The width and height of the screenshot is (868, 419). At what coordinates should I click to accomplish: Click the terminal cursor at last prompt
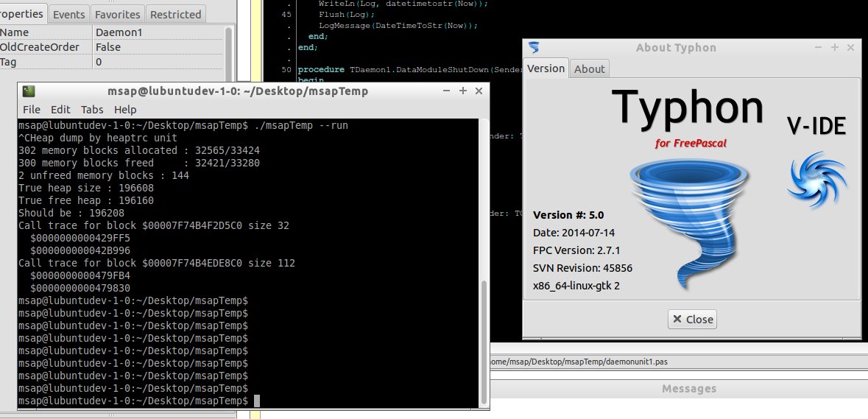click(x=256, y=401)
